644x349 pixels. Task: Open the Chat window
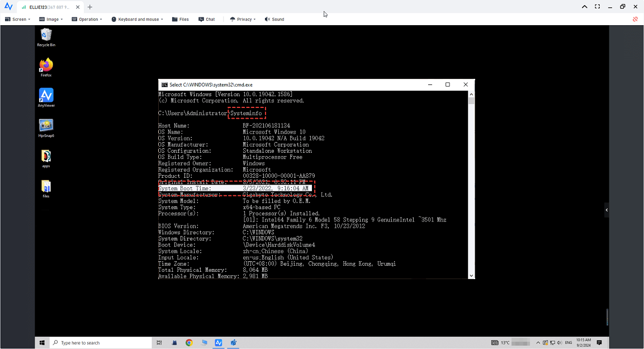click(206, 19)
